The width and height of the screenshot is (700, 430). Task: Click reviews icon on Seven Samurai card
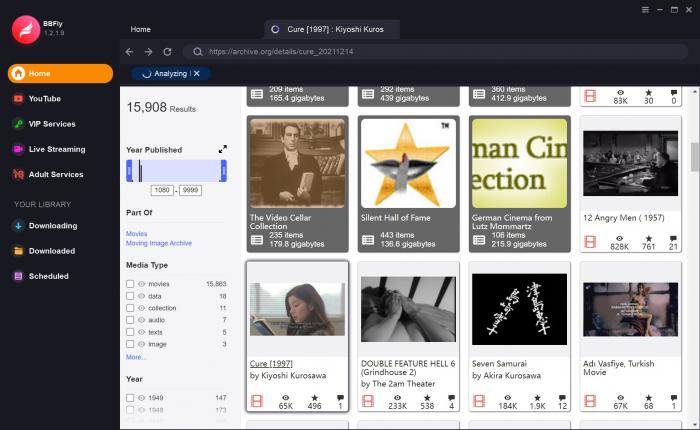tap(562, 397)
